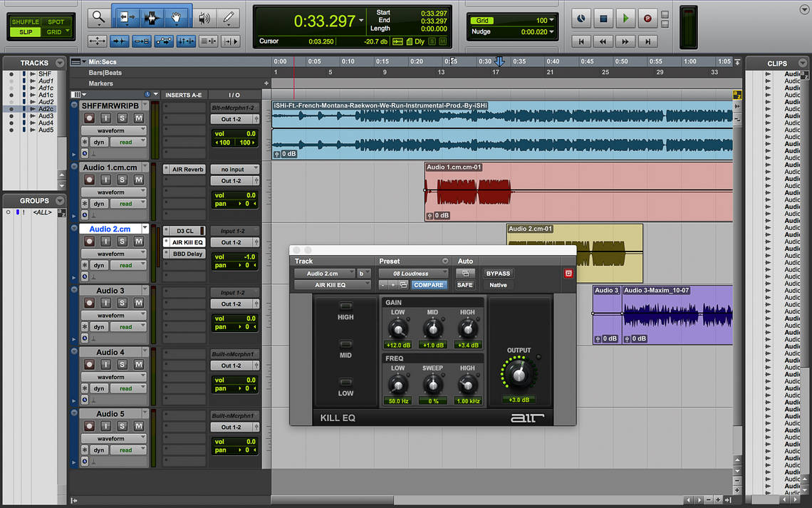Adjust the SWEEP frequency knob
812x508 pixels.
(432, 385)
